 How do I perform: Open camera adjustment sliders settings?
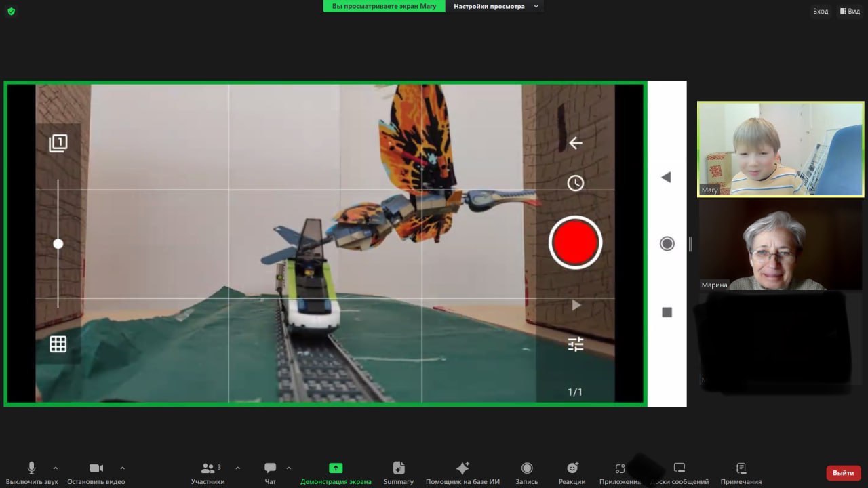575,344
